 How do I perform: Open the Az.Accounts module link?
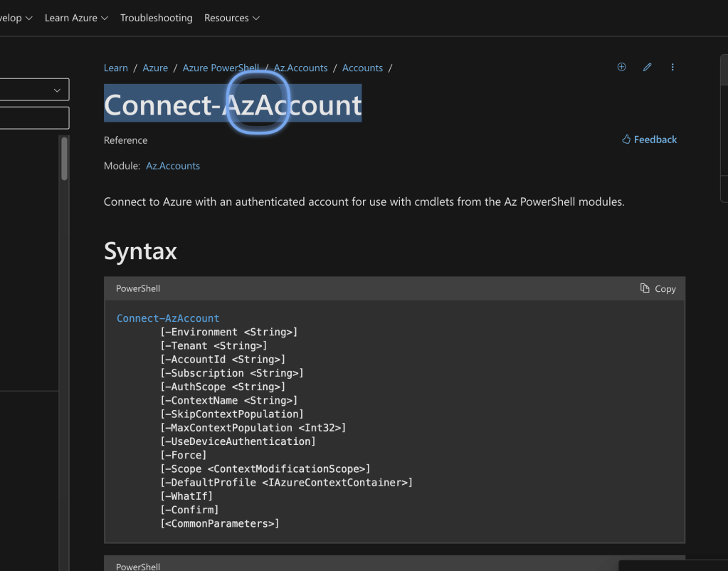[173, 166]
